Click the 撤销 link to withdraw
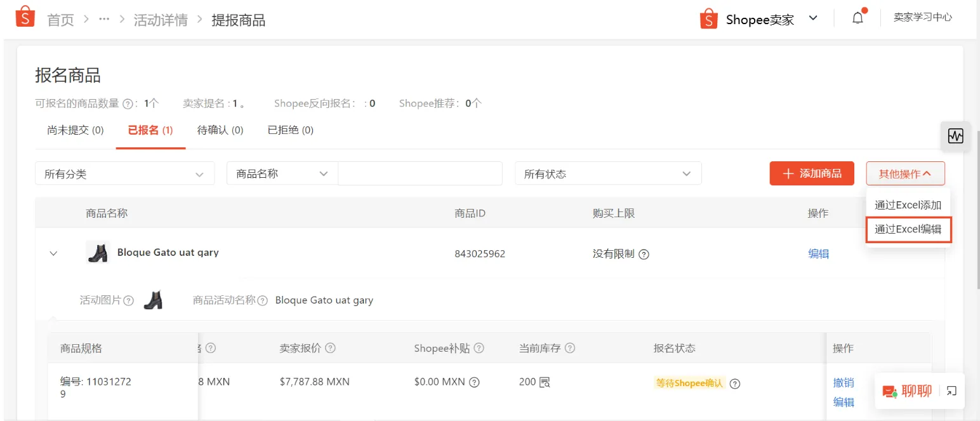 point(844,382)
